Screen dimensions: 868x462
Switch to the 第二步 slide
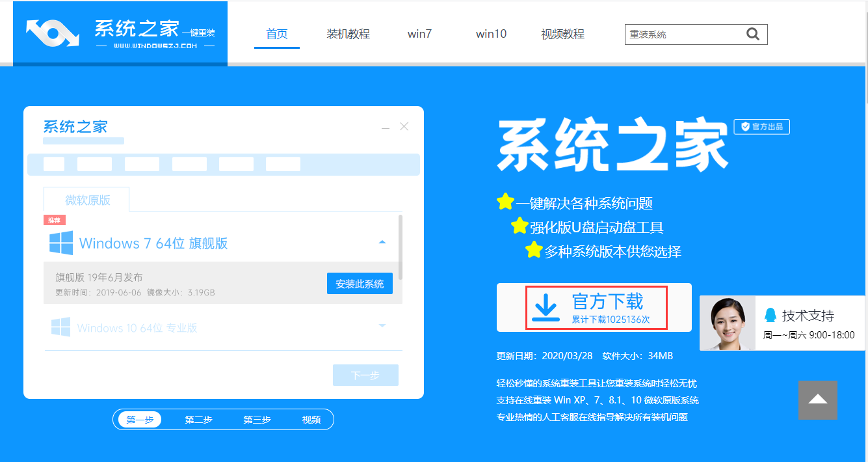point(198,420)
